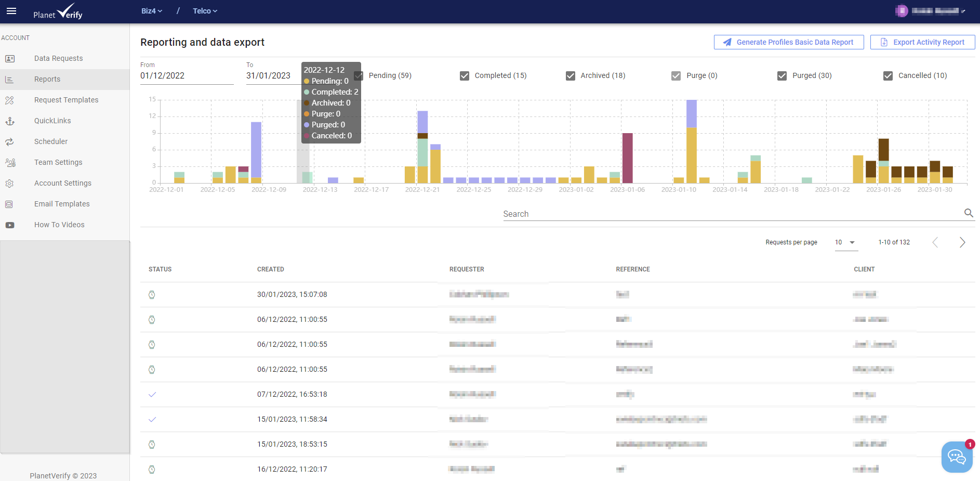
Task: Click the search magnifier icon
Action: pyautogui.click(x=969, y=213)
